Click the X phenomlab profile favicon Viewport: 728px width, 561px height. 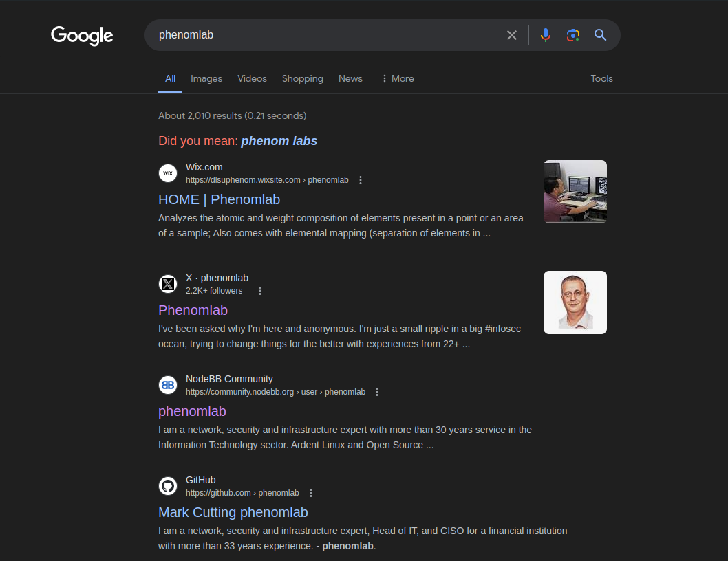point(168,284)
